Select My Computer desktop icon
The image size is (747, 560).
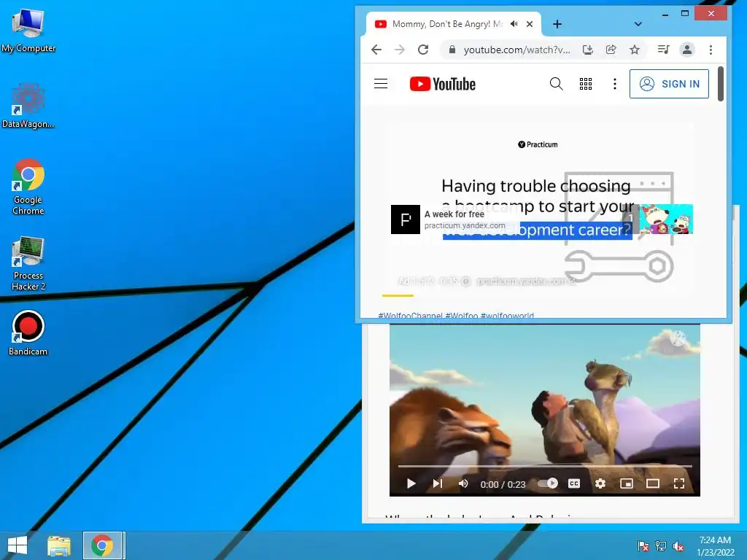click(28, 30)
